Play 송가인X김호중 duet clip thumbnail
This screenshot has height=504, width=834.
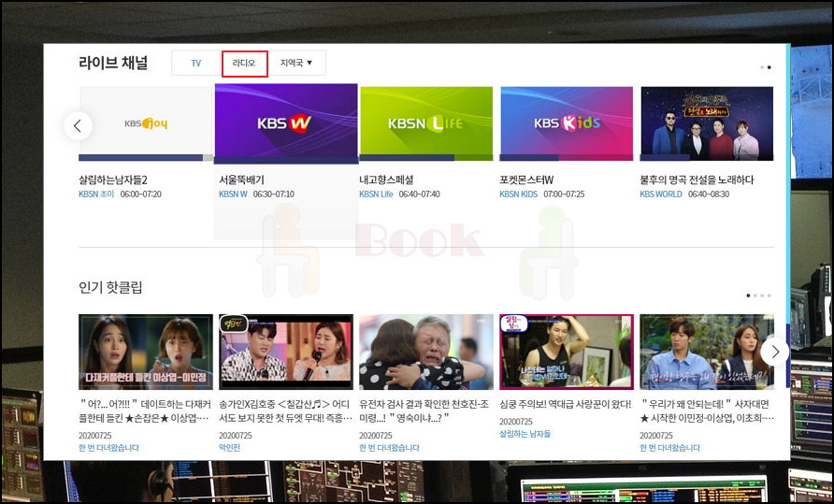[x=286, y=352]
